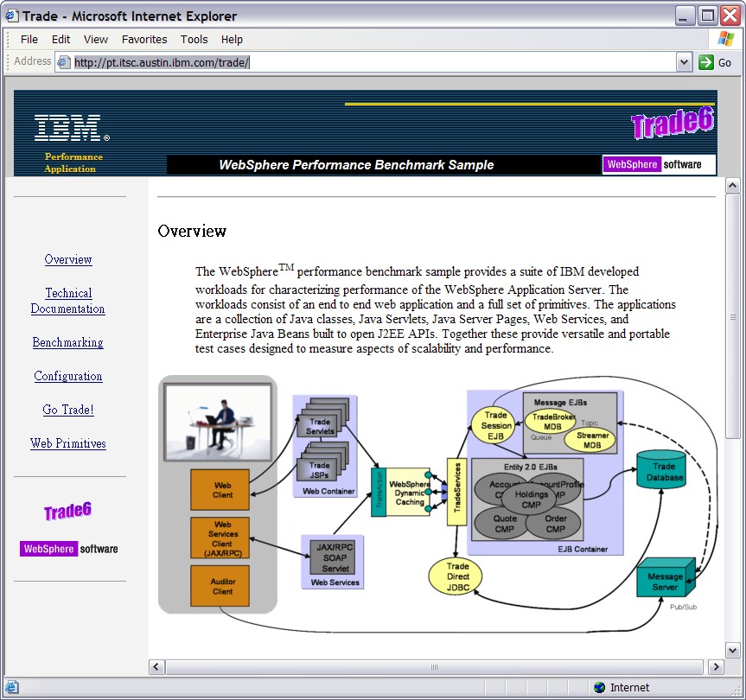Click the vertical scrollbar thumb
Screen dimensions: 746x700
732,316
